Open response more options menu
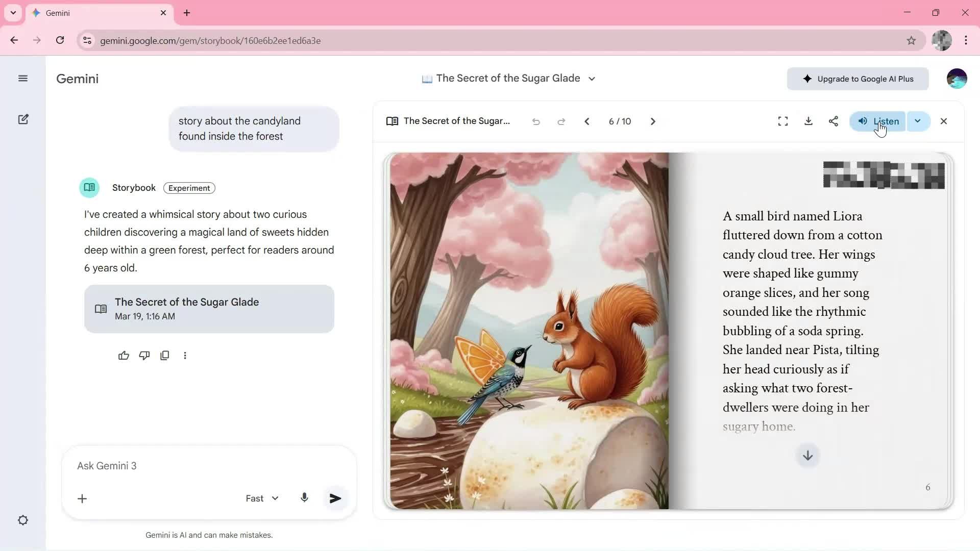980x551 pixels. point(185,356)
